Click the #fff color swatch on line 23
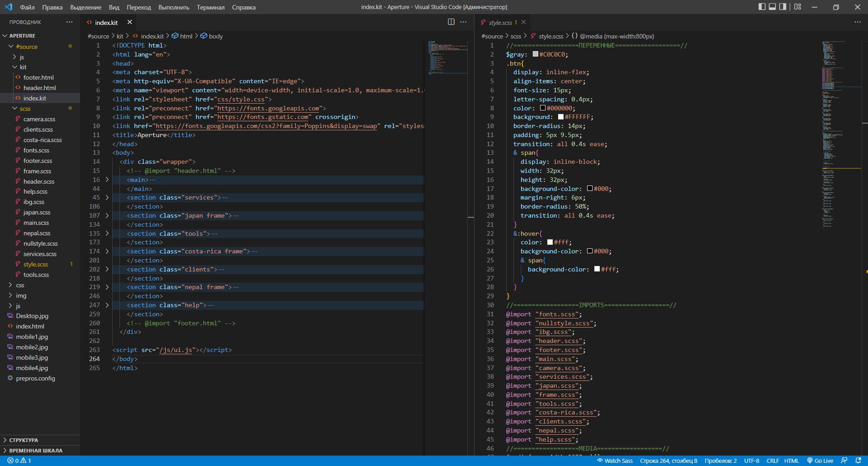The image size is (868, 466). point(550,242)
